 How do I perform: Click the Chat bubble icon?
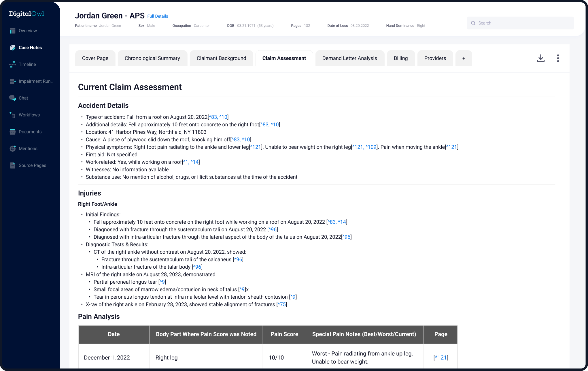12,98
